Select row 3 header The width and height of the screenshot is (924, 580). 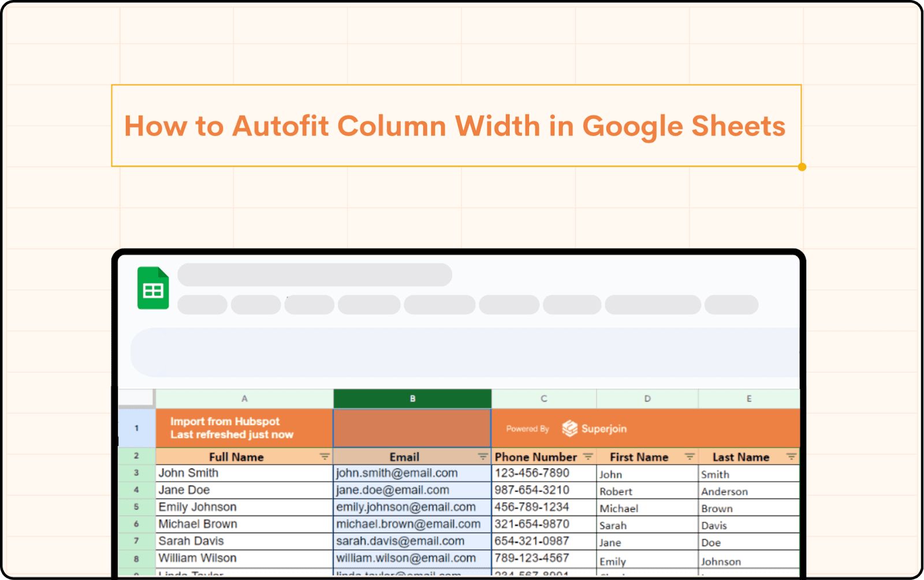pos(136,473)
